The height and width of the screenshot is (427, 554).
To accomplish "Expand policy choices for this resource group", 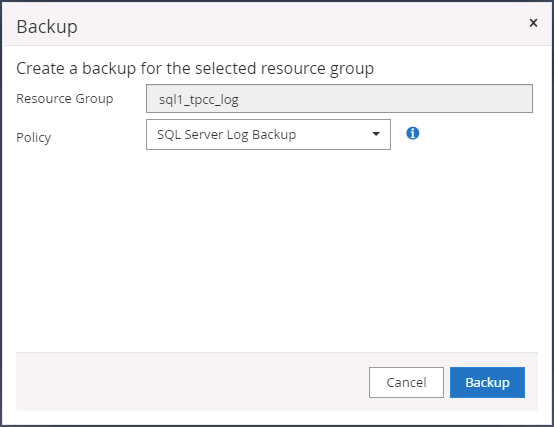I will pyautogui.click(x=268, y=135).
